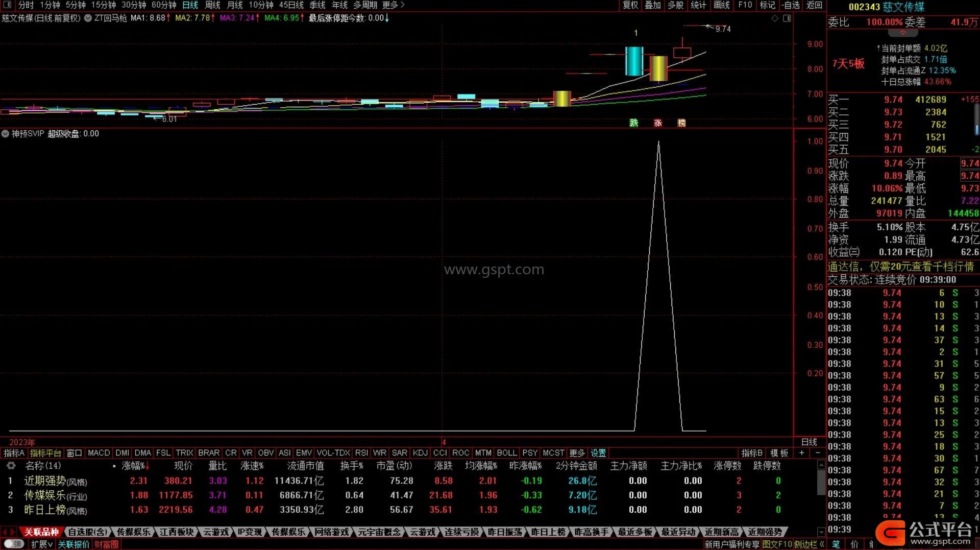Image resolution: width=980 pixels, height=550 pixels.
Task: Open the ZT回马枪 indicator dropdown circle
Action: (88, 18)
